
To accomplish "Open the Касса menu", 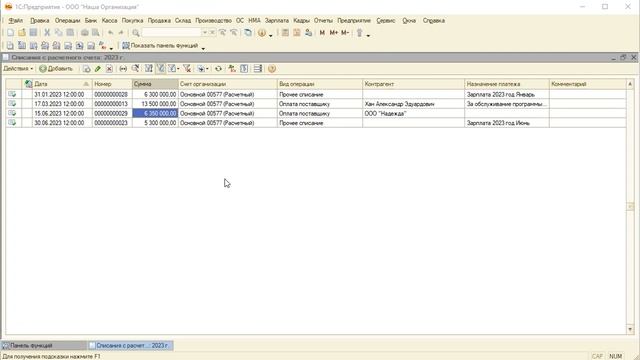I will 109,20.
